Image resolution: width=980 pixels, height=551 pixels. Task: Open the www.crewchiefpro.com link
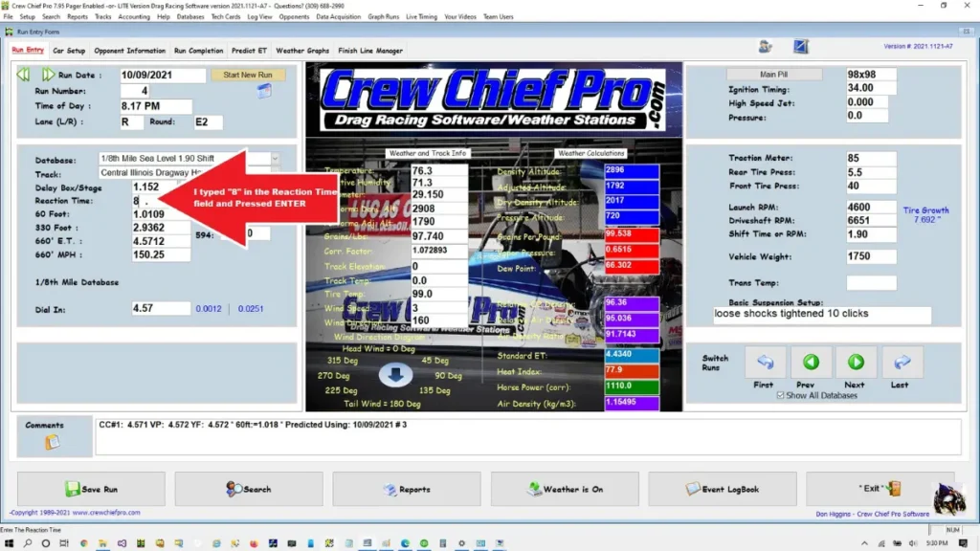(x=106, y=513)
